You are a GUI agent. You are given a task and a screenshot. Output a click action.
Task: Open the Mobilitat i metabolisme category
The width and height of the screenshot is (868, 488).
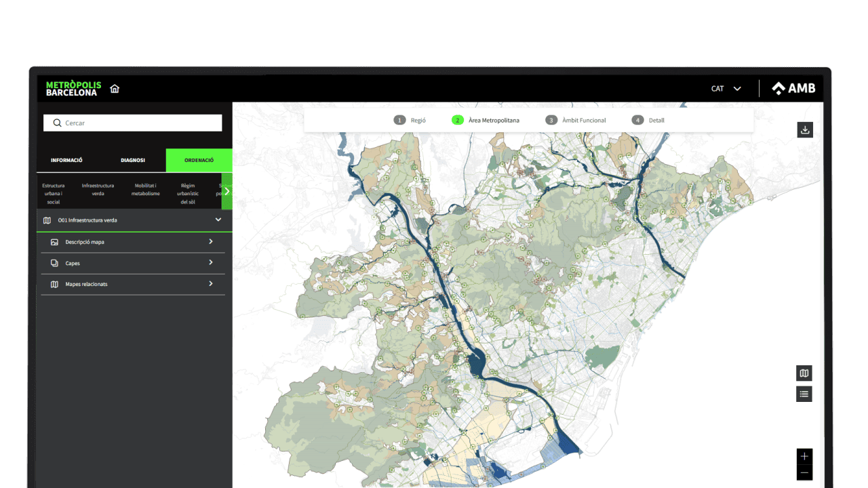click(x=145, y=189)
